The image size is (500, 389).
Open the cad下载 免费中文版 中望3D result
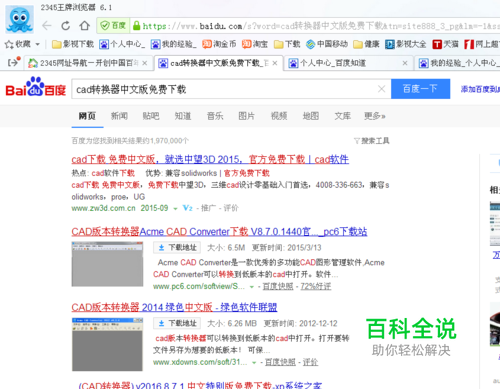click(x=210, y=160)
